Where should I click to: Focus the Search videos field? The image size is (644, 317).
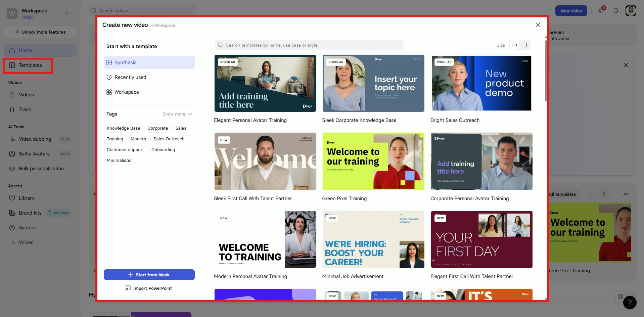[x=142, y=11]
